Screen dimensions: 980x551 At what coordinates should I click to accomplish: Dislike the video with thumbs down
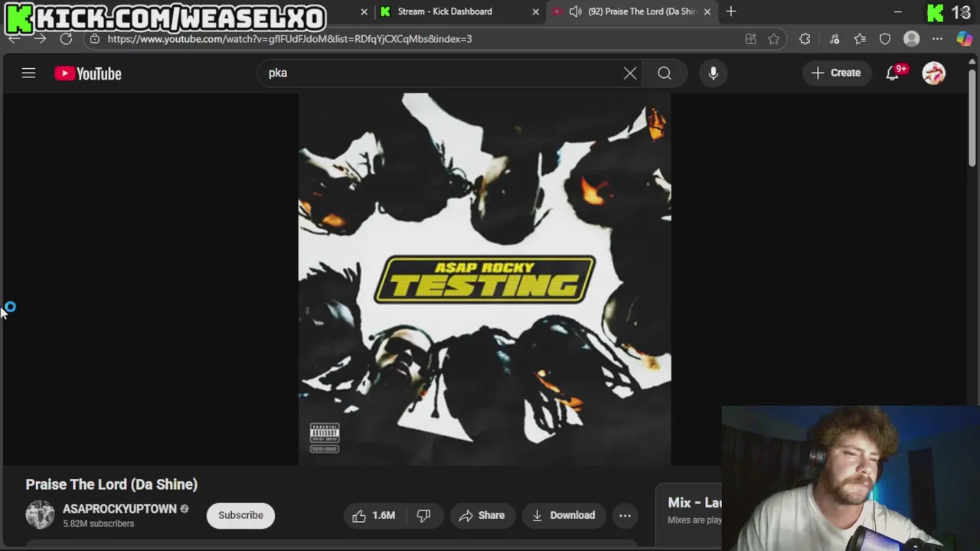point(423,515)
